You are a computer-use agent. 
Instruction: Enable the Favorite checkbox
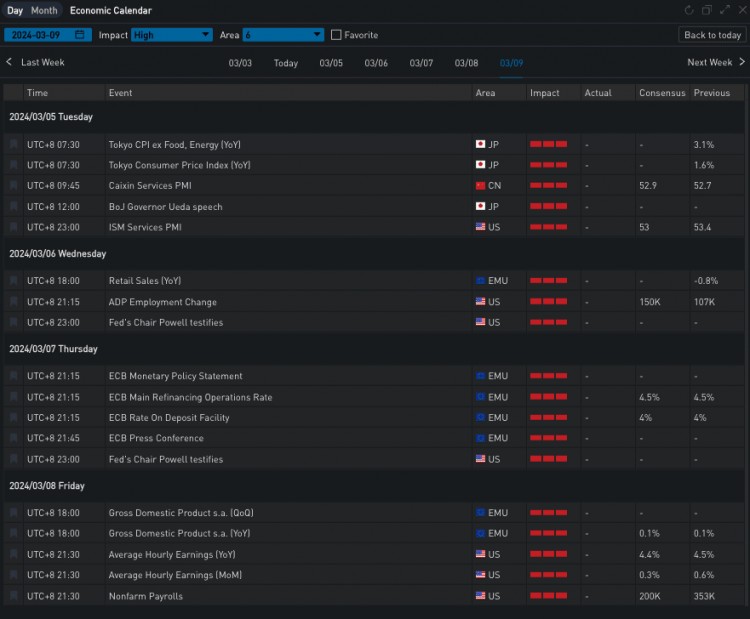click(336, 35)
